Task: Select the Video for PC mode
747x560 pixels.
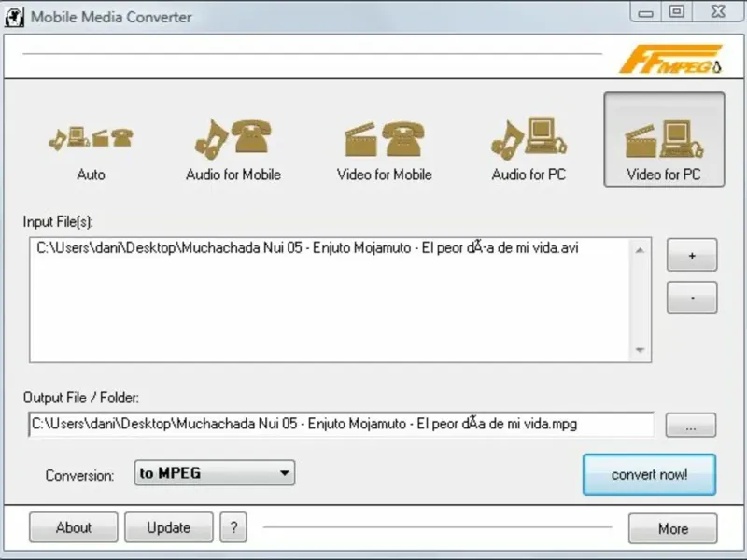Action: (x=664, y=139)
